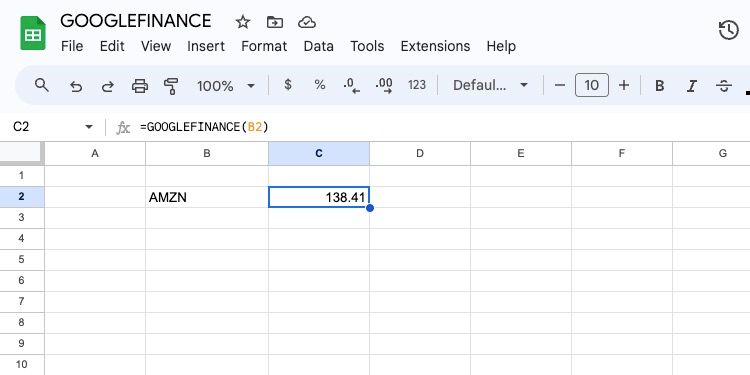Viewport: 750px width, 375px height.
Task: Select the cell showing 138.41
Action: point(319,197)
